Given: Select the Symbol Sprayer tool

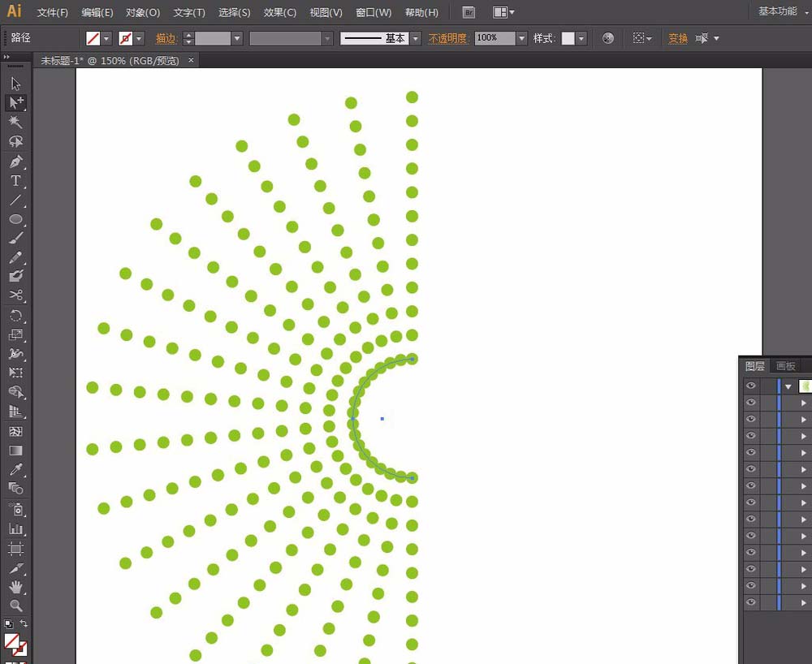Looking at the screenshot, I should coord(15,510).
